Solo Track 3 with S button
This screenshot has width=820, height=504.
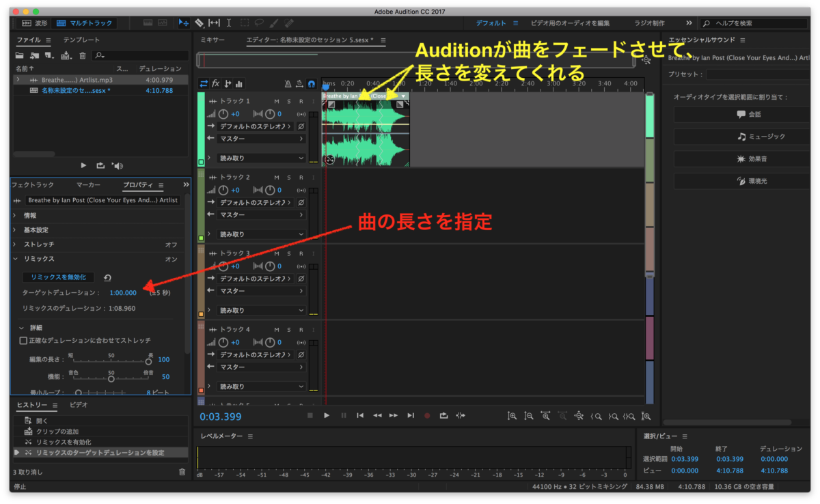pyautogui.click(x=288, y=253)
